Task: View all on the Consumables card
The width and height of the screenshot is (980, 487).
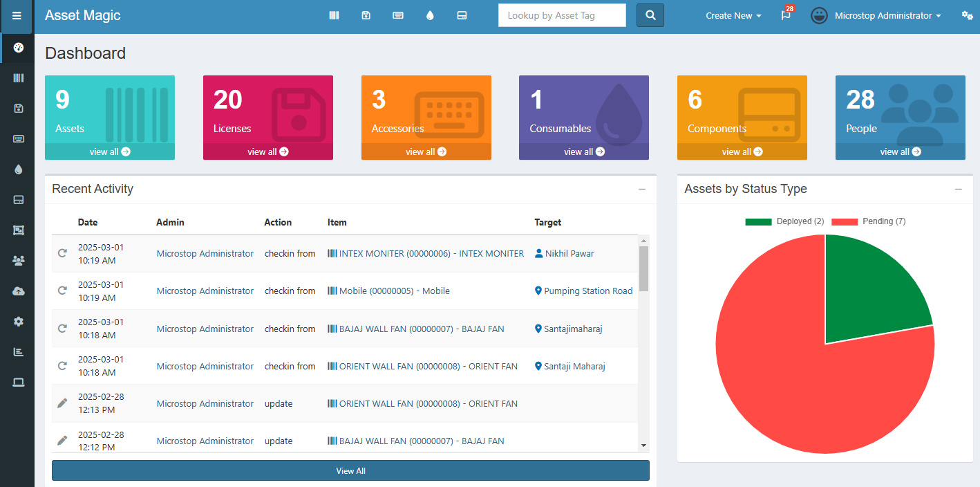Action: click(584, 151)
